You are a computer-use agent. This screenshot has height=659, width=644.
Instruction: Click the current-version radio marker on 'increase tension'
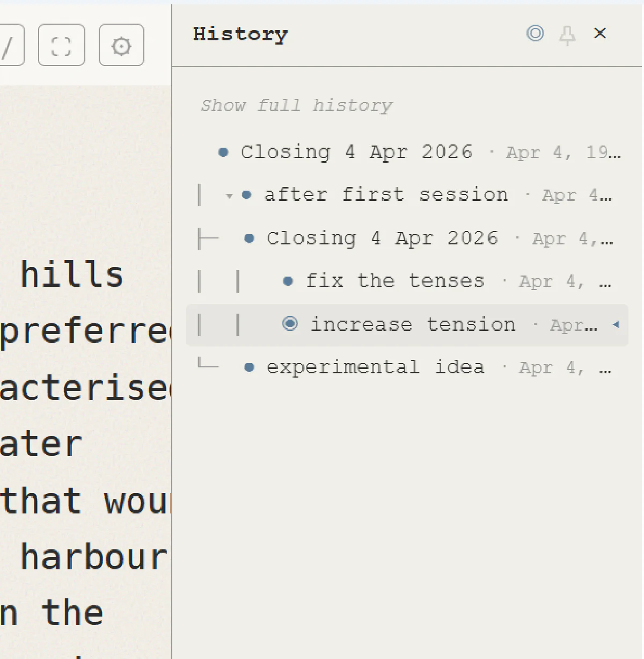290,324
